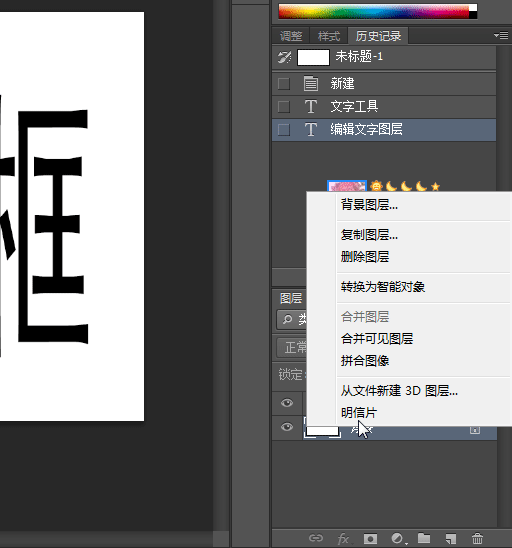Viewport: 512px width, 548px height.
Task: Click the background layer thumbnail
Action: 322,431
